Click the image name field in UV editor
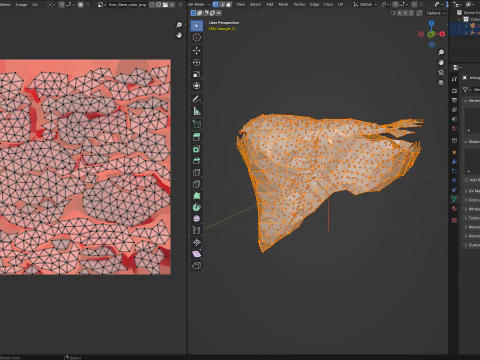 click(x=127, y=5)
